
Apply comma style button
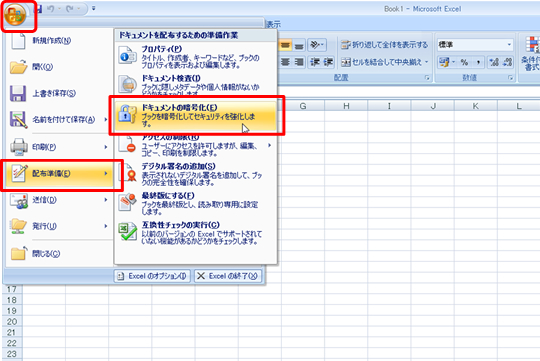478,62
